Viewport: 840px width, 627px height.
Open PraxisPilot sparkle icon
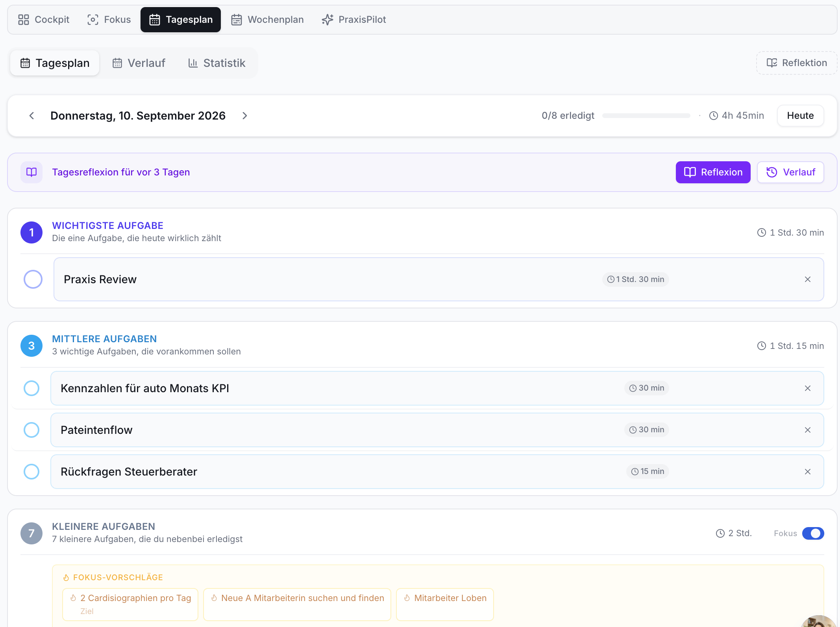coord(327,20)
